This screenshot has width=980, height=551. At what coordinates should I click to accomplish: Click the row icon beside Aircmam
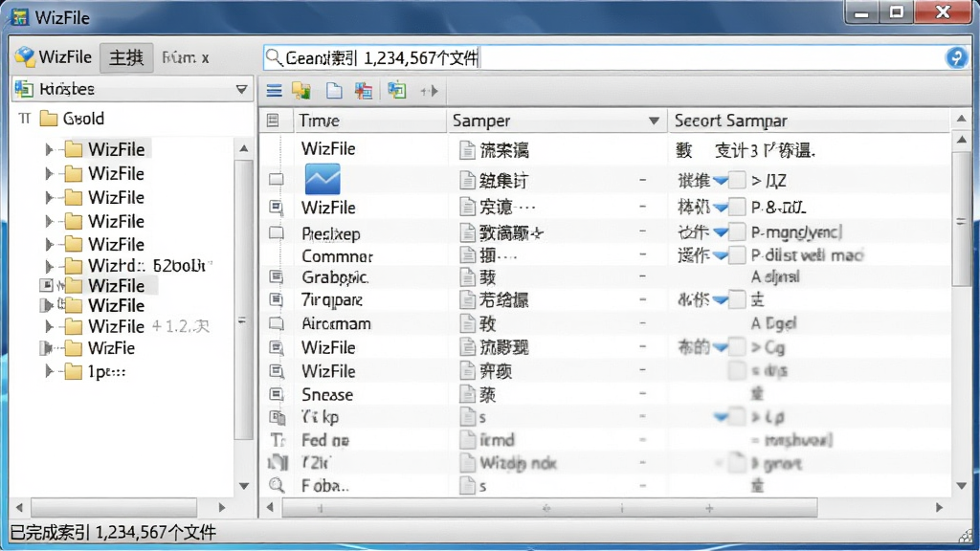click(x=276, y=323)
